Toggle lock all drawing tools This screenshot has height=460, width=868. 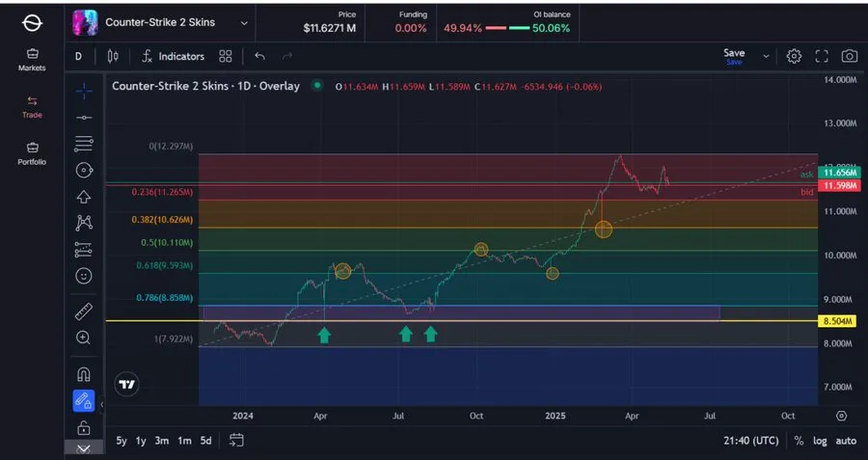pos(84,428)
